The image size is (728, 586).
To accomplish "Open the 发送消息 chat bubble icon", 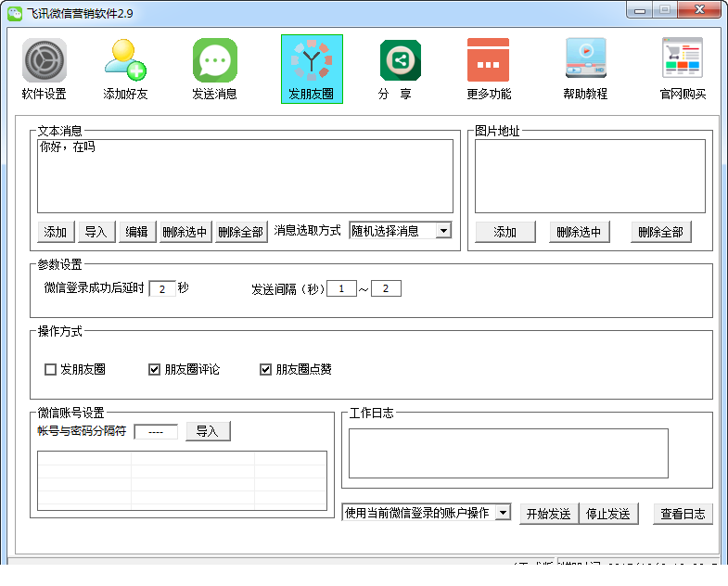I will pos(215,60).
